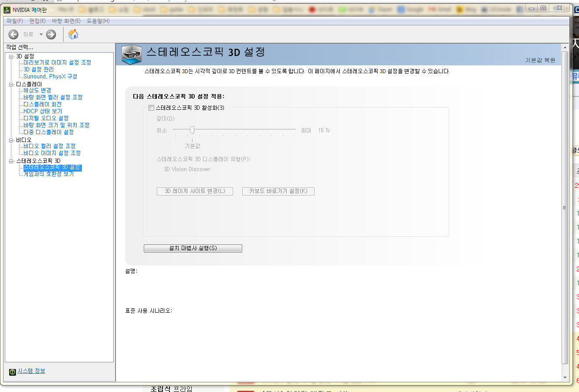Click the Forward arrow in the toolbar
Screen dimensions: 579x392
tap(51, 34)
